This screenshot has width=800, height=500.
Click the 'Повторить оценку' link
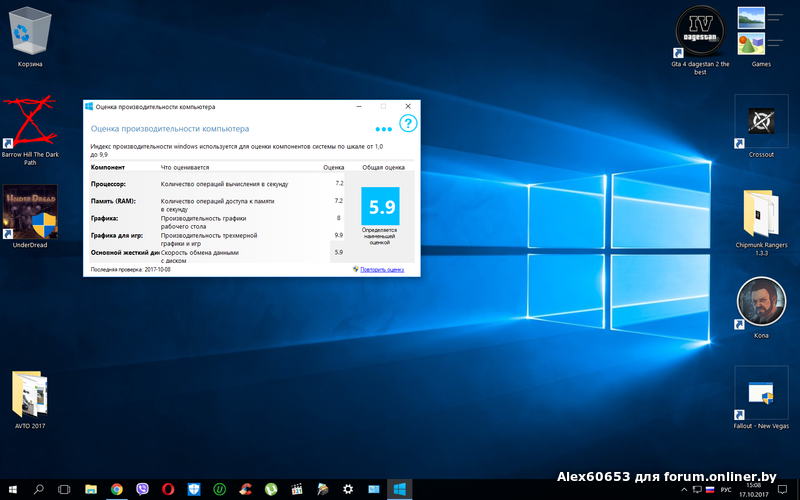(381, 270)
